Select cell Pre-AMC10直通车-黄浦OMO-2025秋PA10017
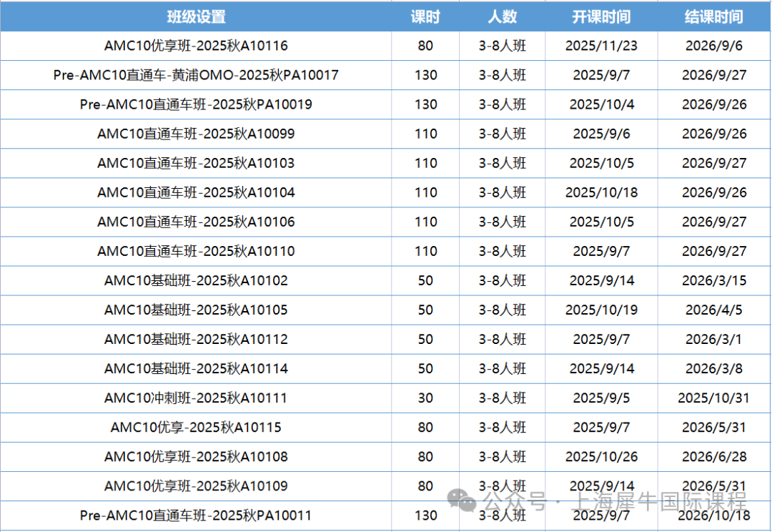 [196, 75]
